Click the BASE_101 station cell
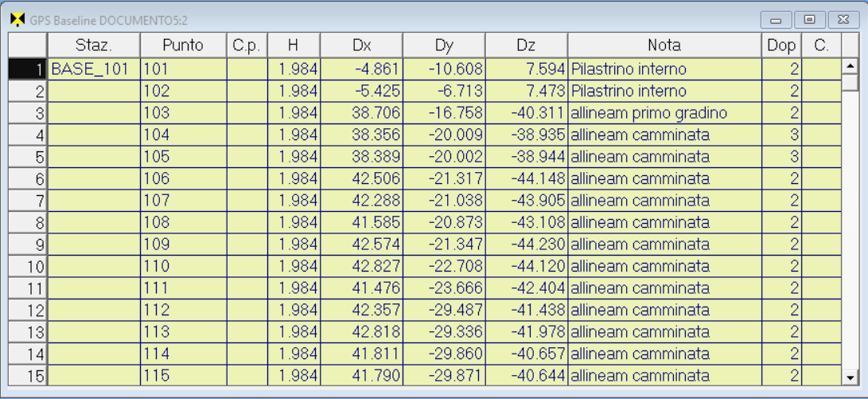 point(94,69)
